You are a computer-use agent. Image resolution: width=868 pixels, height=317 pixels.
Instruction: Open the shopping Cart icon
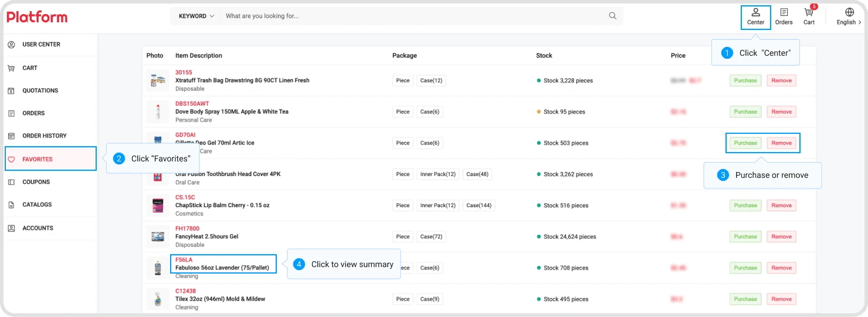pos(809,12)
